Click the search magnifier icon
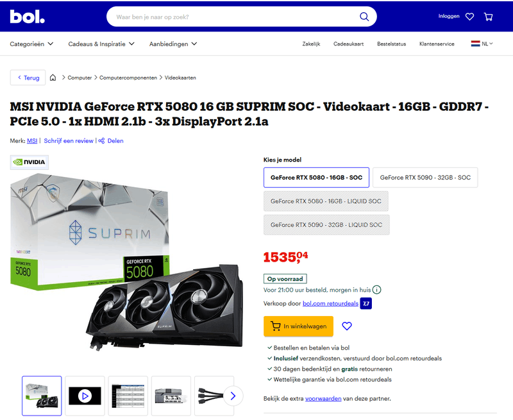 click(x=364, y=17)
